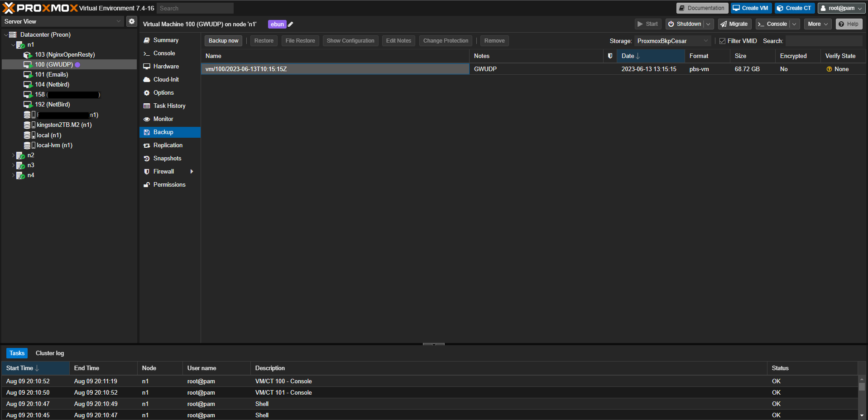Expand the Firewall submenu arrow
Viewport: 868px width, 420px height.
click(192, 172)
